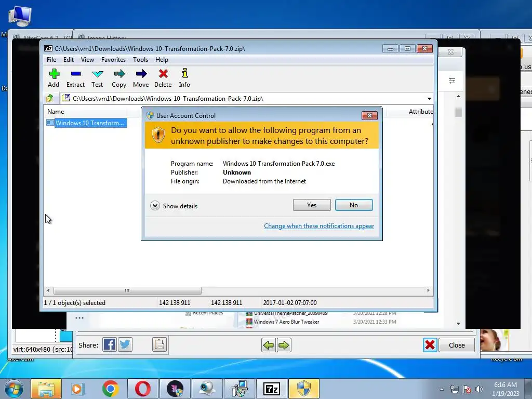Screen dimensions: 532x399
Task: Open Google Chrome from the taskbar
Action: pos(110,389)
